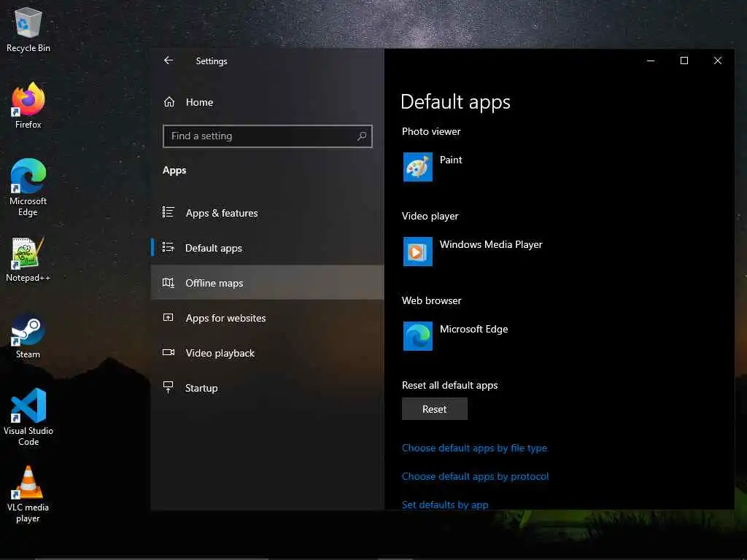Viewport: 747px width, 560px height.
Task: Click the Reset all default apps label
Action: (449, 385)
